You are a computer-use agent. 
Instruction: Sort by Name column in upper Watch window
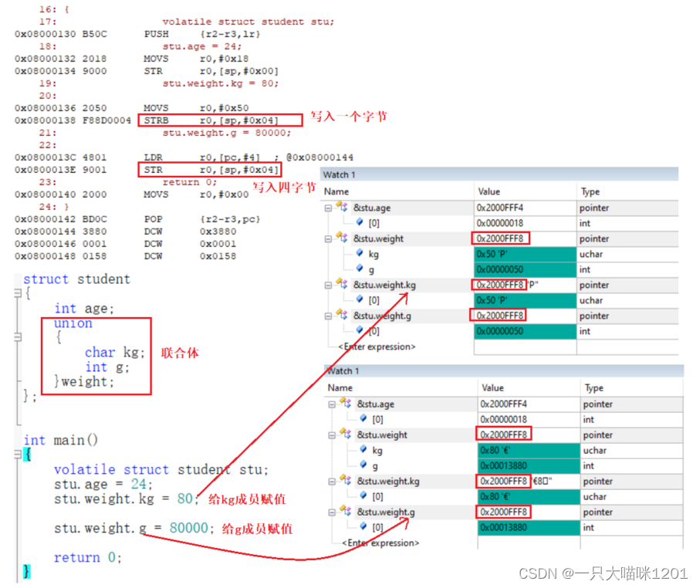[336, 191]
